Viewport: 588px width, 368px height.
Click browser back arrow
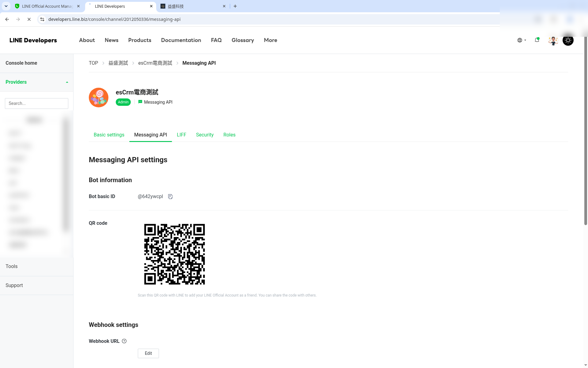tap(7, 19)
